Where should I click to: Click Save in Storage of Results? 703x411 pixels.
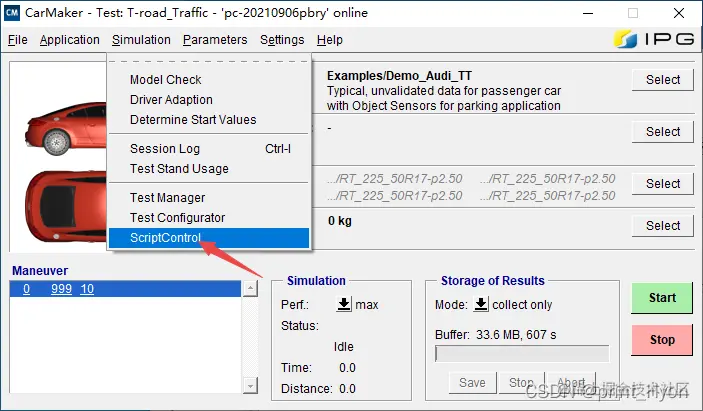coord(473,382)
